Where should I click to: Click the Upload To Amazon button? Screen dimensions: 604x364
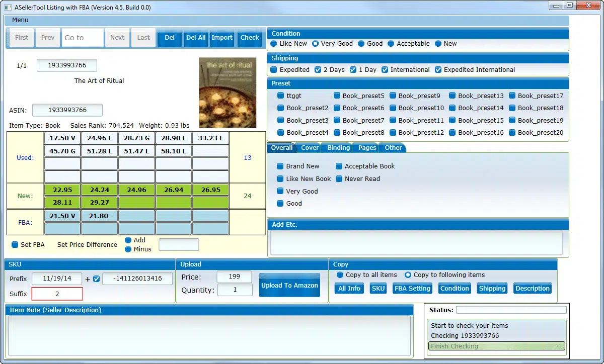point(289,285)
